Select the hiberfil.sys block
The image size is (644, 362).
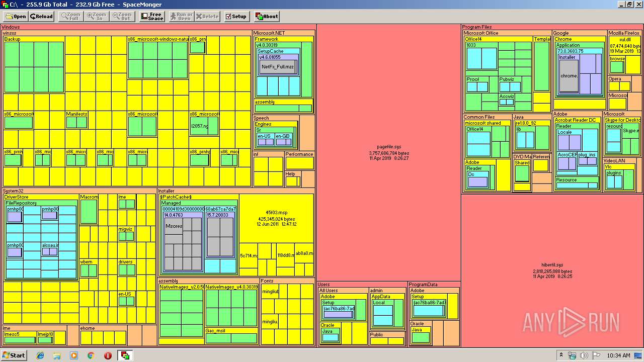[x=552, y=270]
